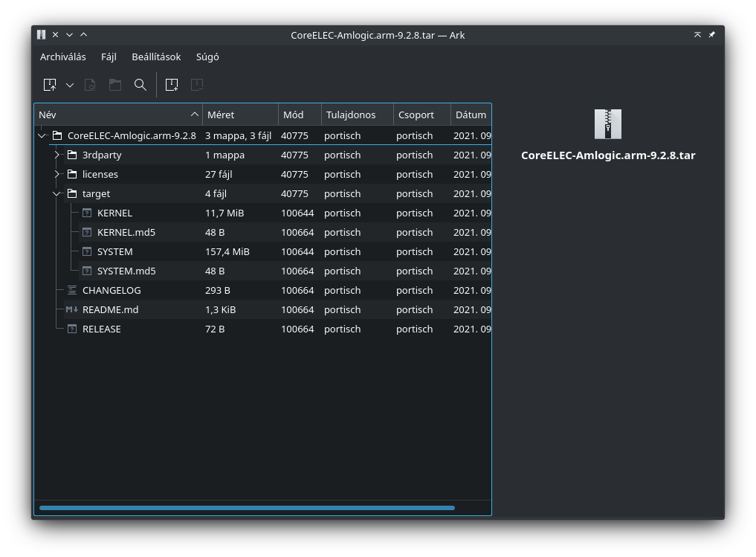Screen dimensions: 756x557
Task: Collapse the CoreELEC-Amlogic.arm-9.2.8 root folder
Action: [x=42, y=136]
